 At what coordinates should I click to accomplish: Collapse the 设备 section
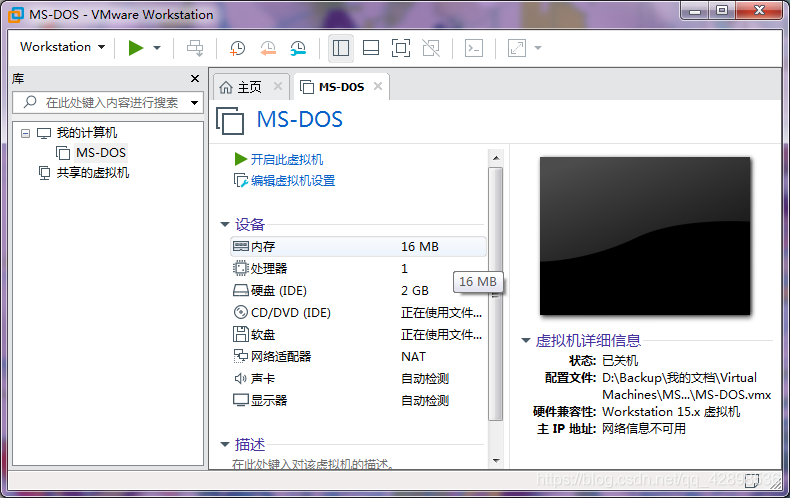coord(225,224)
